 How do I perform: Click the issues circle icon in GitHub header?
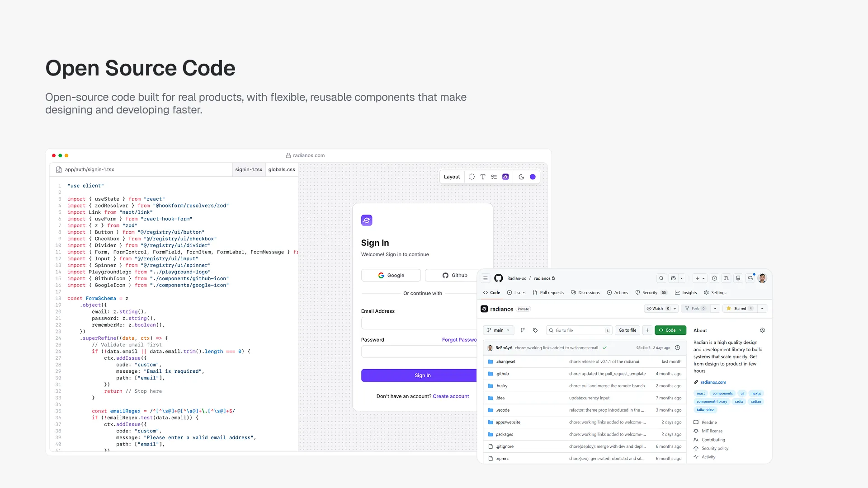[x=714, y=278]
